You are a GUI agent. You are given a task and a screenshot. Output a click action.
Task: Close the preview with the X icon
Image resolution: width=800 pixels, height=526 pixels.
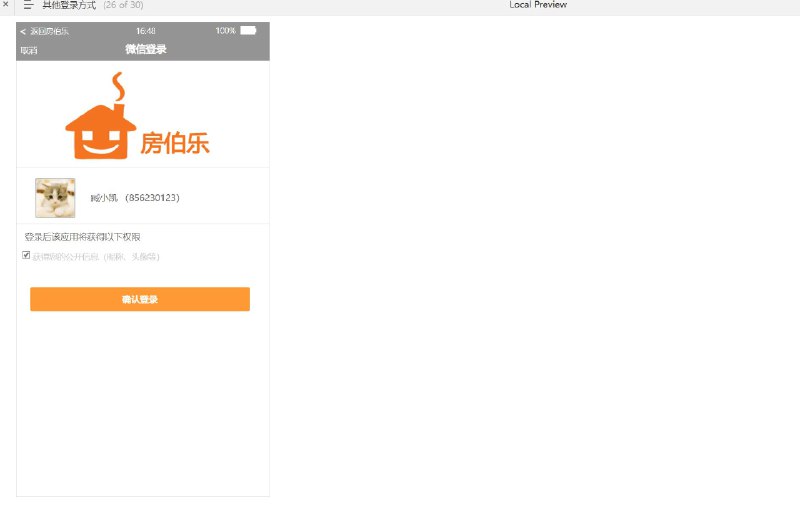click(5, 4)
